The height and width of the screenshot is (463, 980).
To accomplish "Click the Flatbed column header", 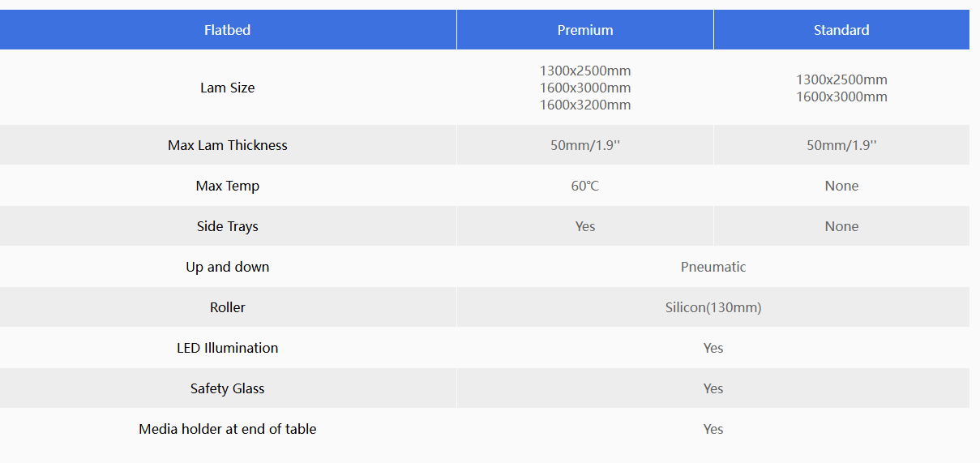I will (x=227, y=30).
